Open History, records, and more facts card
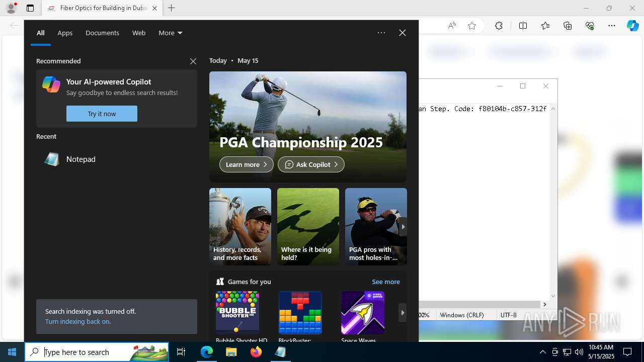This screenshot has width=644, height=362. coord(240,227)
